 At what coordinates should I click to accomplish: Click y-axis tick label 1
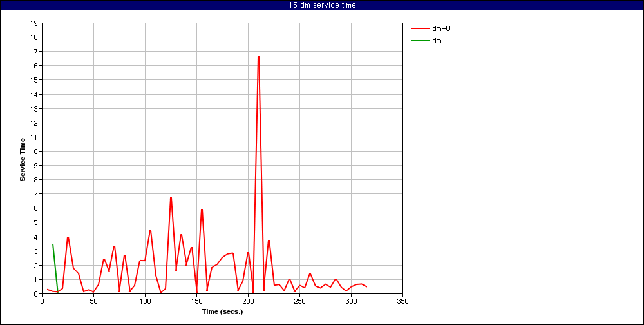35,280
